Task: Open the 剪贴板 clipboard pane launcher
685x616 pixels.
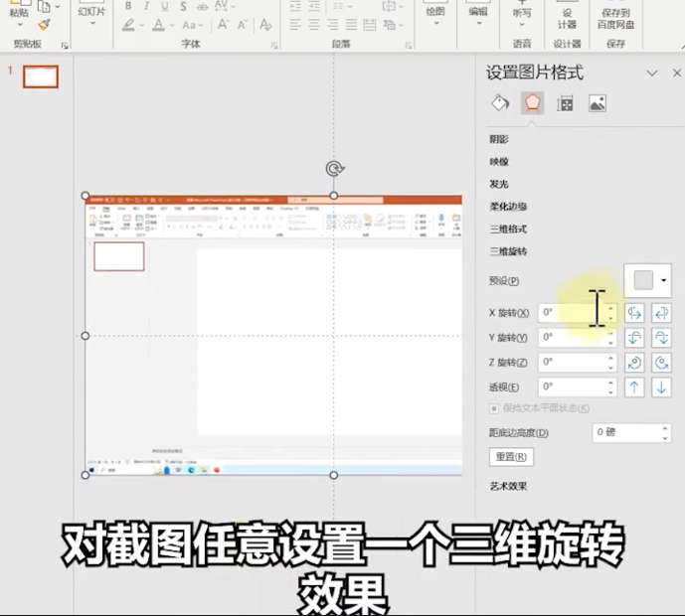Action: (x=65, y=46)
